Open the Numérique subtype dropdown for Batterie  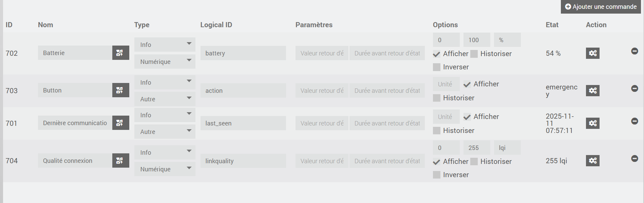[165, 62]
